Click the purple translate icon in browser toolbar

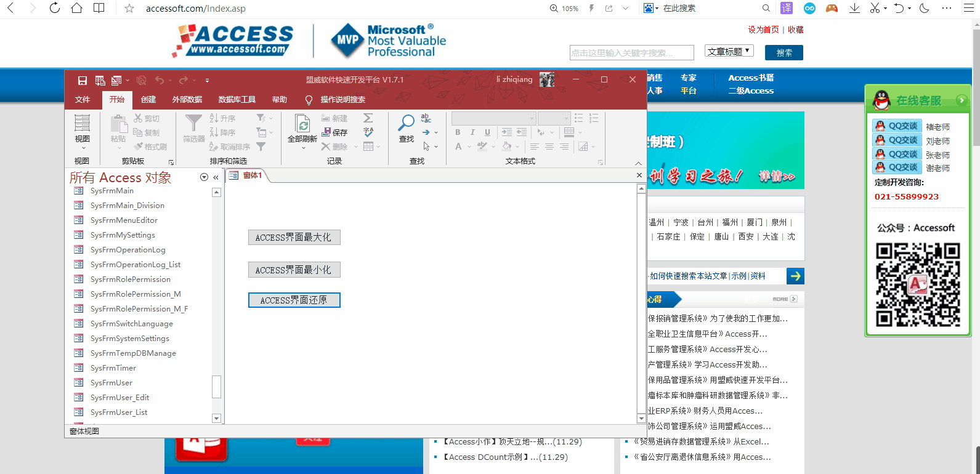(x=787, y=8)
